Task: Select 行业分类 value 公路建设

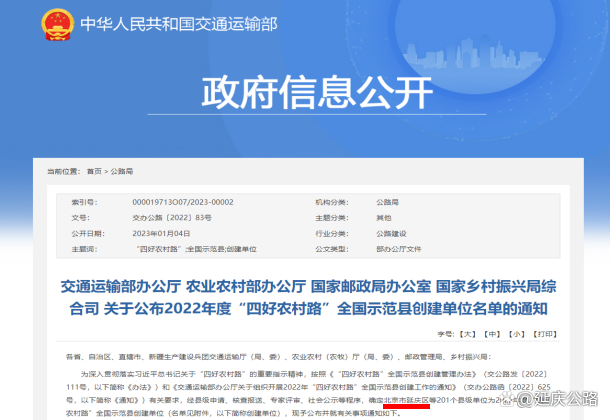Action: [391, 233]
